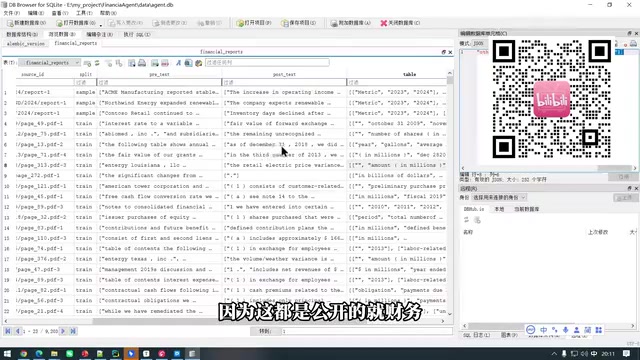Click the Open Database (打开数据库) toolbar button

point(76,23)
